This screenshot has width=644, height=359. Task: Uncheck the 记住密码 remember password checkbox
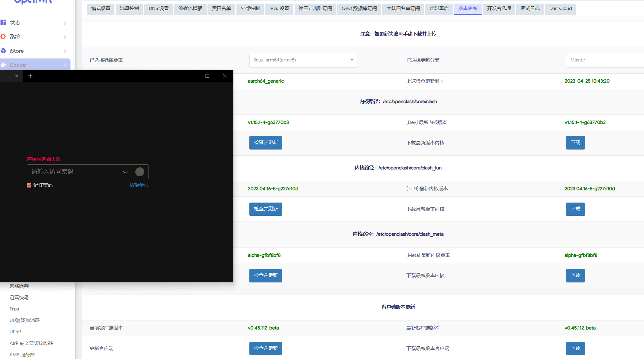pos(29,185)
